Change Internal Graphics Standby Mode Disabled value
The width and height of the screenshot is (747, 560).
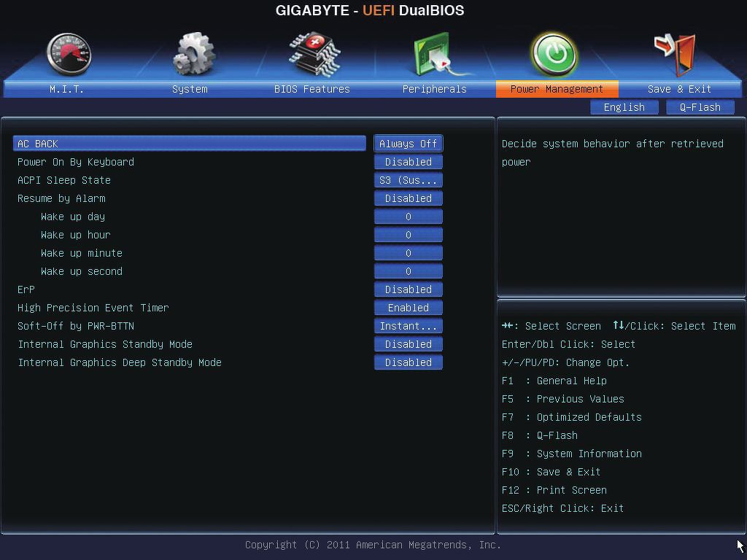[409, 344]
